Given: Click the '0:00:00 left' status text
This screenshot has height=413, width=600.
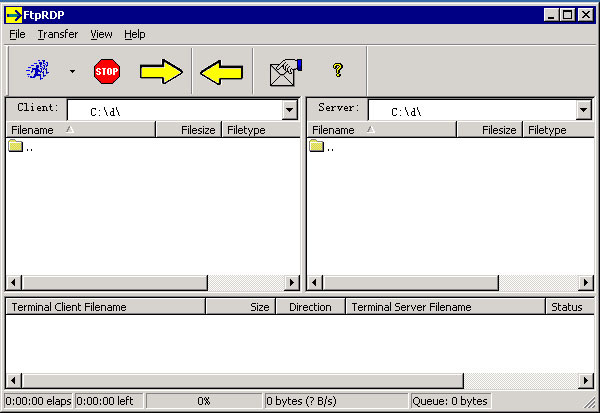Looking at the screenshot, I should [x=105, y=401].
